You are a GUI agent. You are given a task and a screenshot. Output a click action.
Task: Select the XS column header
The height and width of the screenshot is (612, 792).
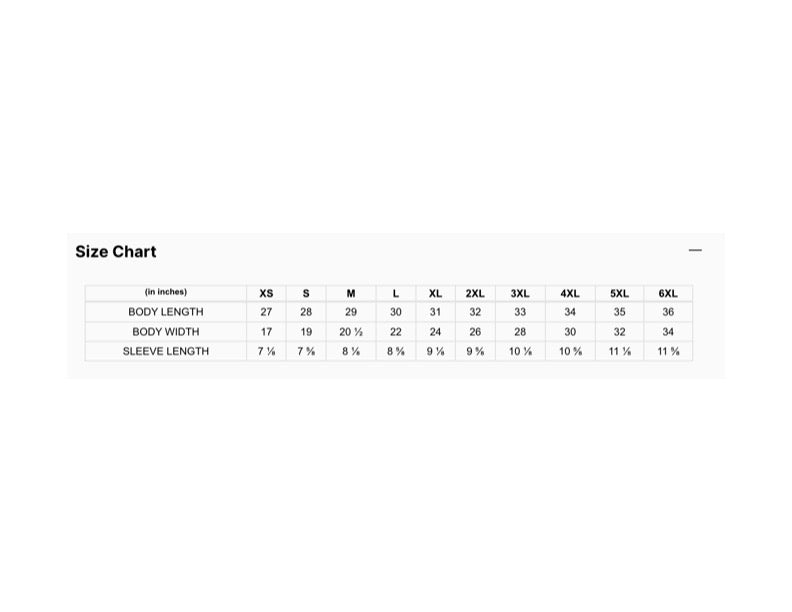click(266, 293)
